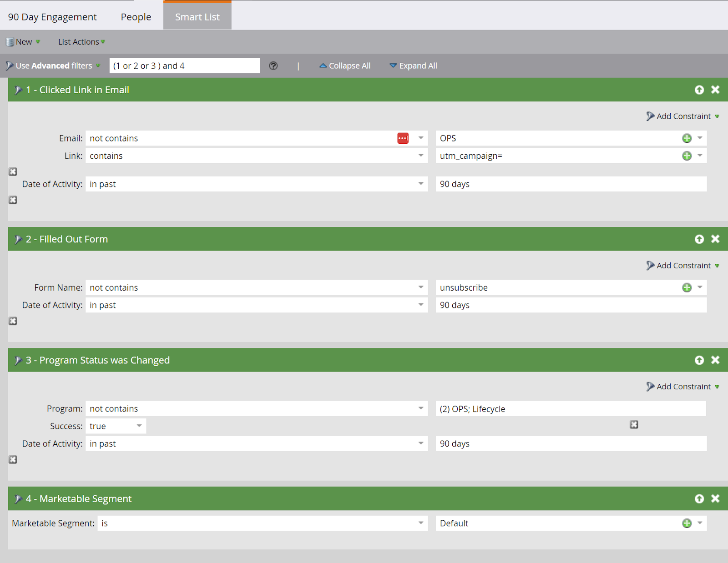Move Marketable Segment filter up
The height and width of the screenshot is (563, 728).
pyautogui.click(x=699, y=499)
